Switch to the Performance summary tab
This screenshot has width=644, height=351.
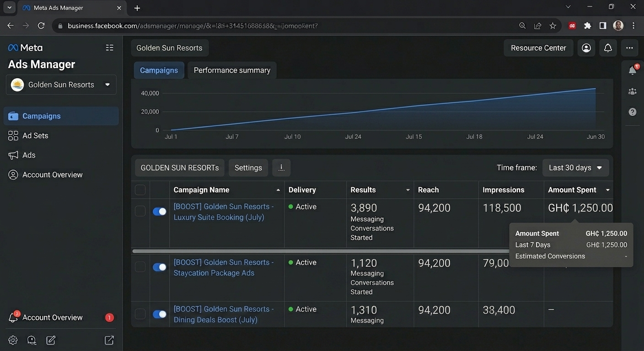(x=232, y=70)
